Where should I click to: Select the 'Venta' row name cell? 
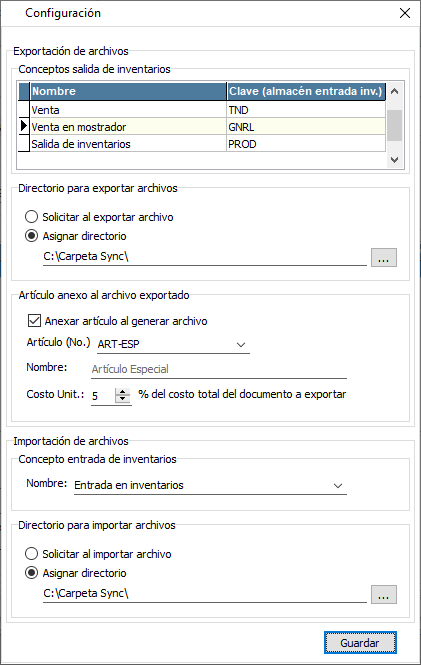coord(128,110)
